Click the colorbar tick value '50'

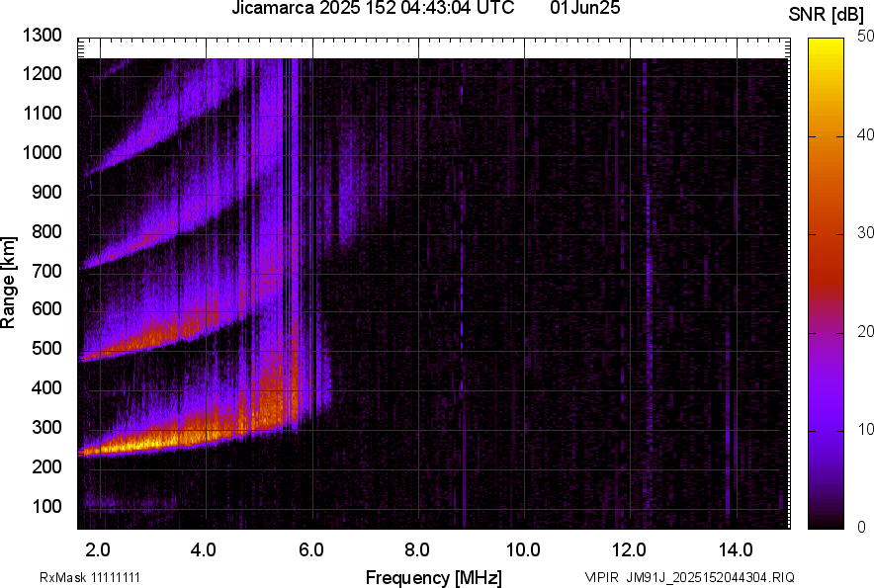coord(865,37)
